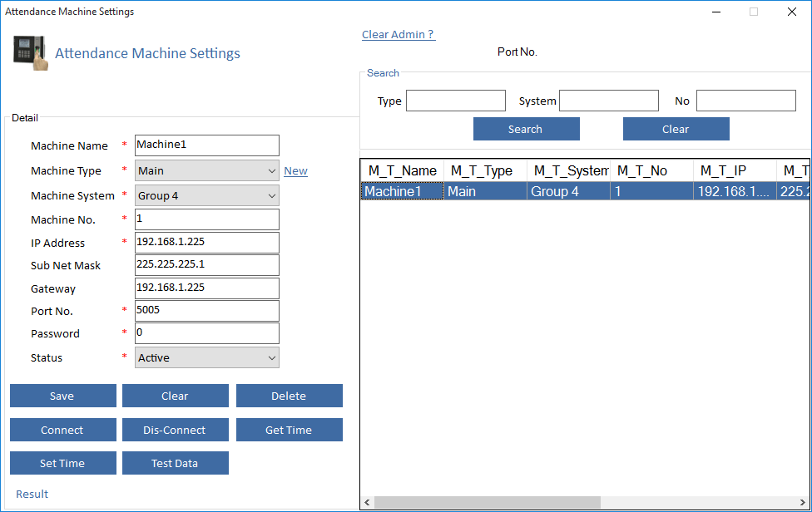
Task: Click the Get Time button
Action: 289,430
